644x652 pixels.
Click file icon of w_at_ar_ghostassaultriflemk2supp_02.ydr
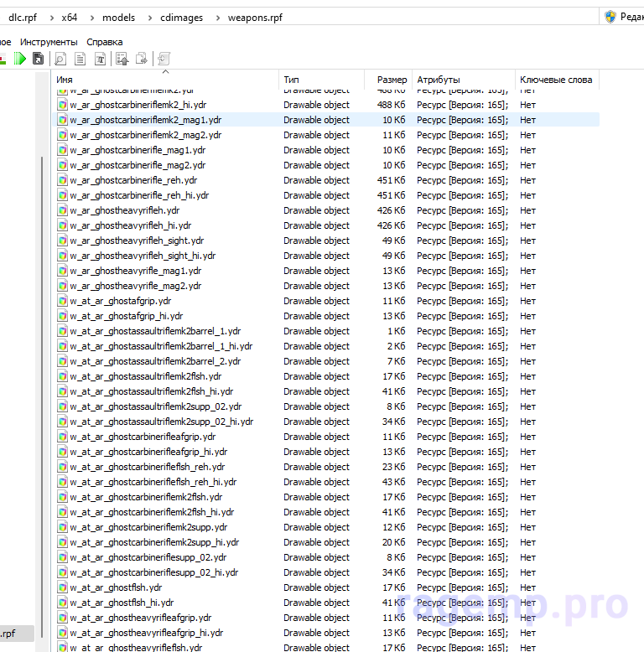[x=62, y=406]
